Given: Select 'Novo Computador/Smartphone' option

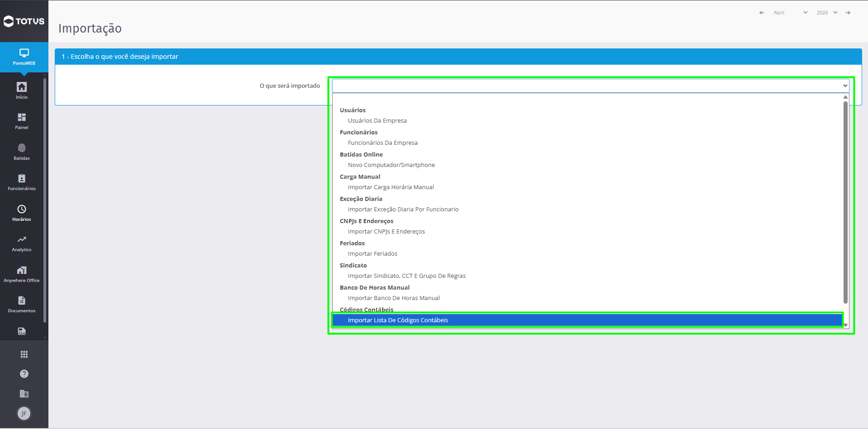Looking at the screenshot, I should pos(587,165).
